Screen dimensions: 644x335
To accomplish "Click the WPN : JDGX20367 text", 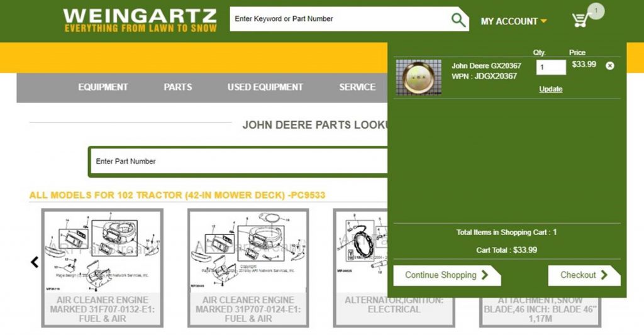I will pos(484,76).
